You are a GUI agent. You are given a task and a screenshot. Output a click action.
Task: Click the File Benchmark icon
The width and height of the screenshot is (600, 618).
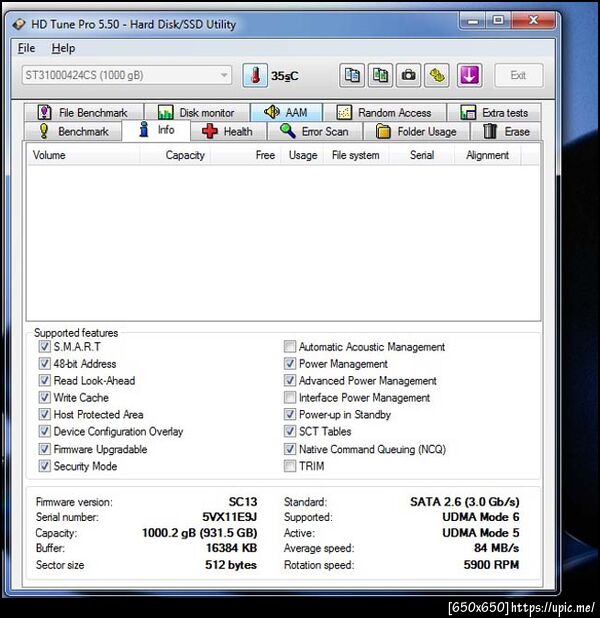(44, 112)
